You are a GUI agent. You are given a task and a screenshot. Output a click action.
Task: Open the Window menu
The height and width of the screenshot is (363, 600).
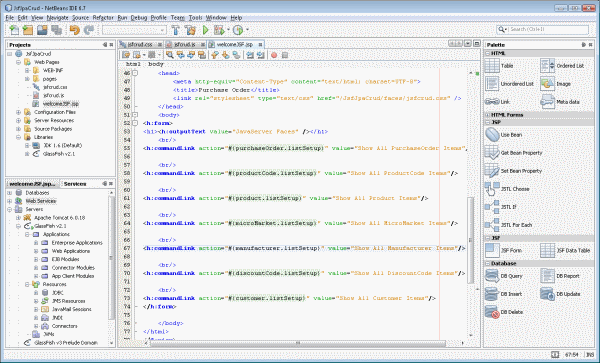(x=216, y=18)
